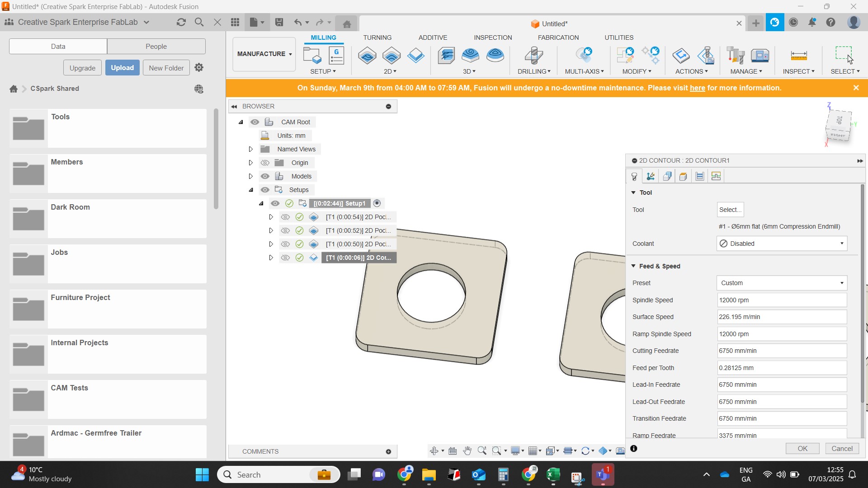Open the Coolant dropdown
The height and width of the screenshot is (488, 868).
tap(782, 244)
